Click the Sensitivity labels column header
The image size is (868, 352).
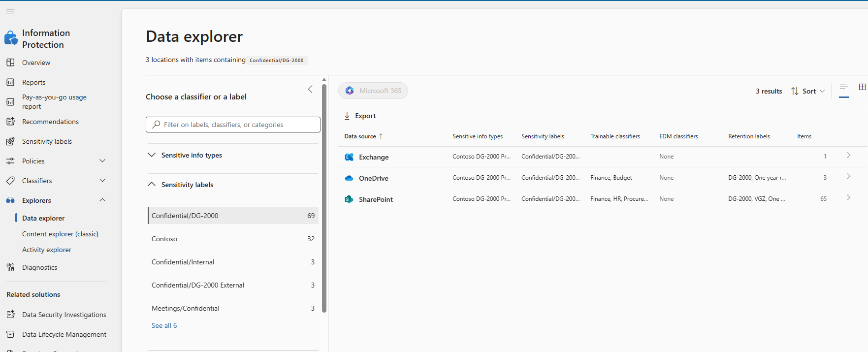(x=543, y=136)
